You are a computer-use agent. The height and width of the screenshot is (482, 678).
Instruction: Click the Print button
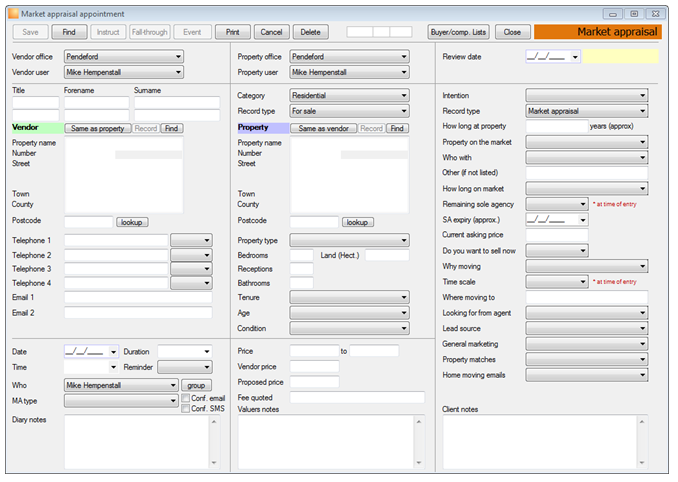(233, 32)
